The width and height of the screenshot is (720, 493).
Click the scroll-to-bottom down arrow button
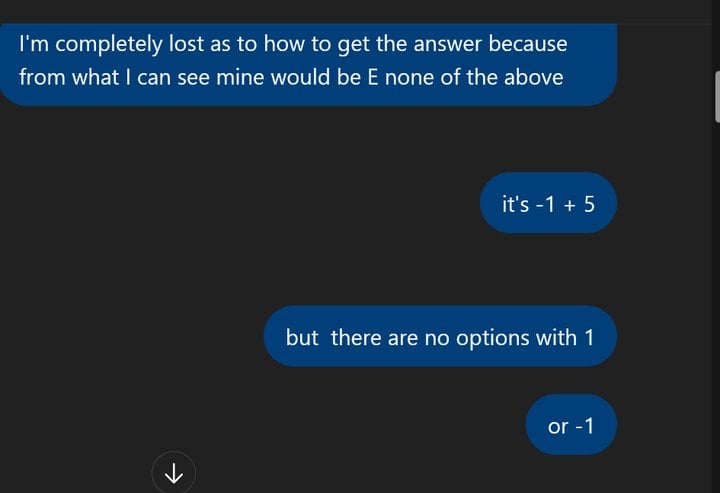[x=174, y=472]
